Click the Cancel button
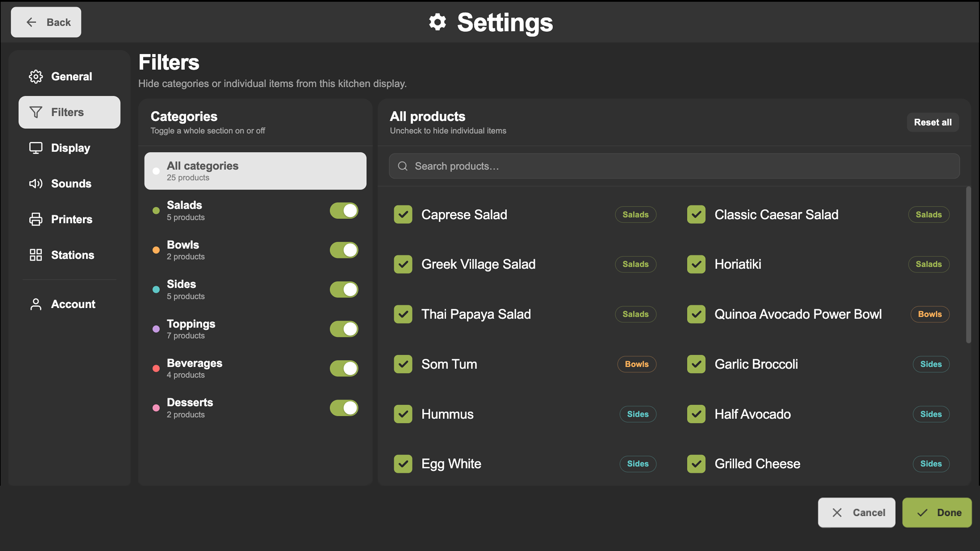Image resolution: width=980 pixels, height=551 pixels. 857,512
